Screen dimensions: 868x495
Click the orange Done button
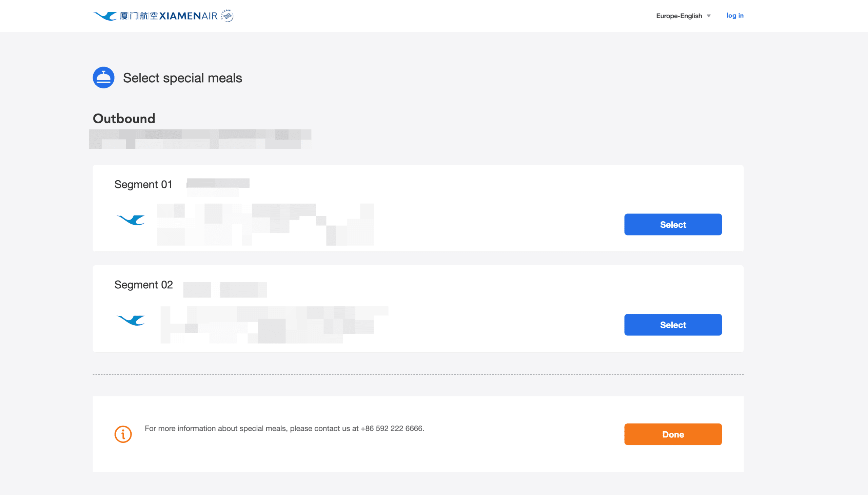(x=673, y=434)
